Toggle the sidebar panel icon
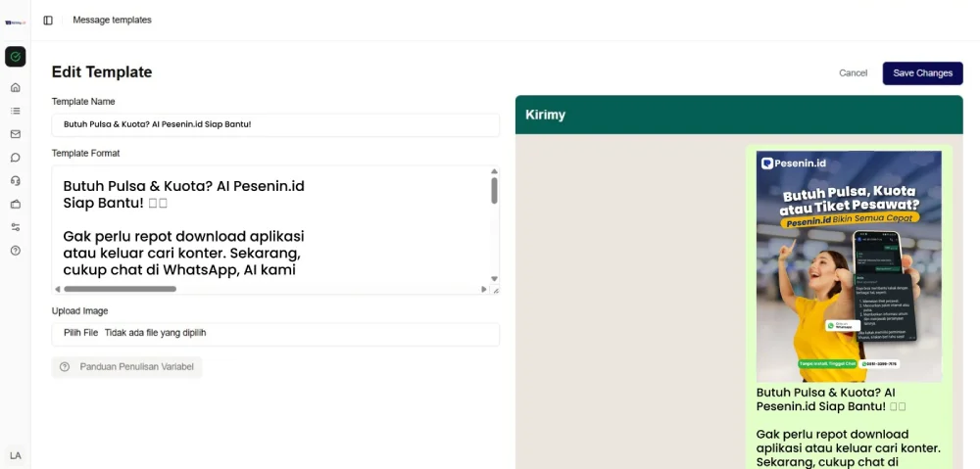The width and height of the screenshot is (980, 469). coord(48,21)
